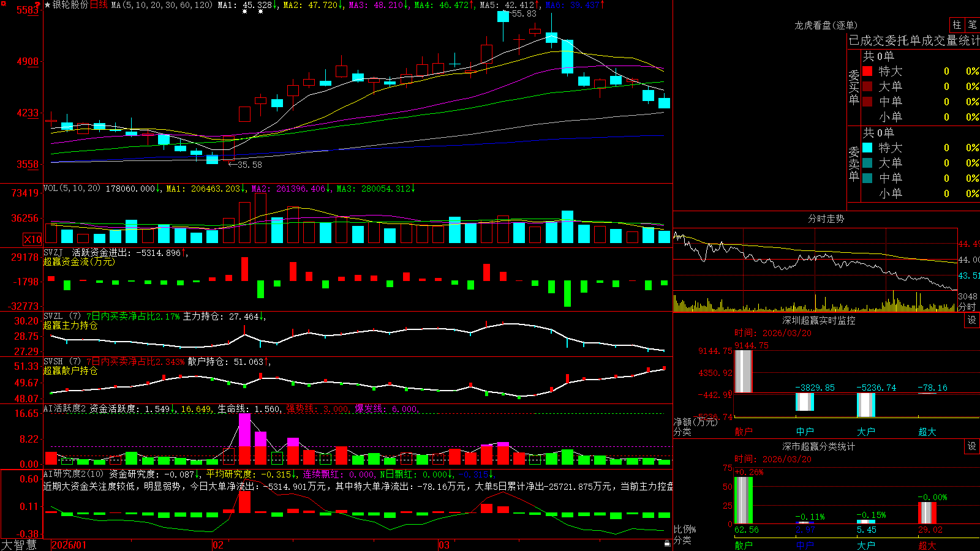Click the 中户 bar labeled -3829.85

click(805, 402)
